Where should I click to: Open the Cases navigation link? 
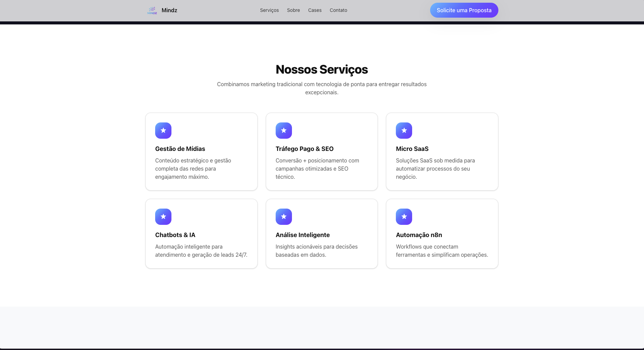point(315,10)
